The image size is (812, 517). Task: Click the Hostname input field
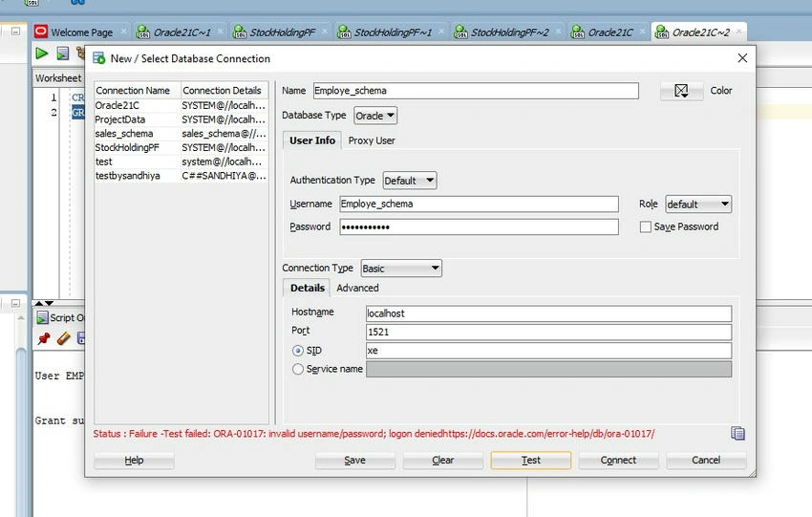[x=548, y=313]
